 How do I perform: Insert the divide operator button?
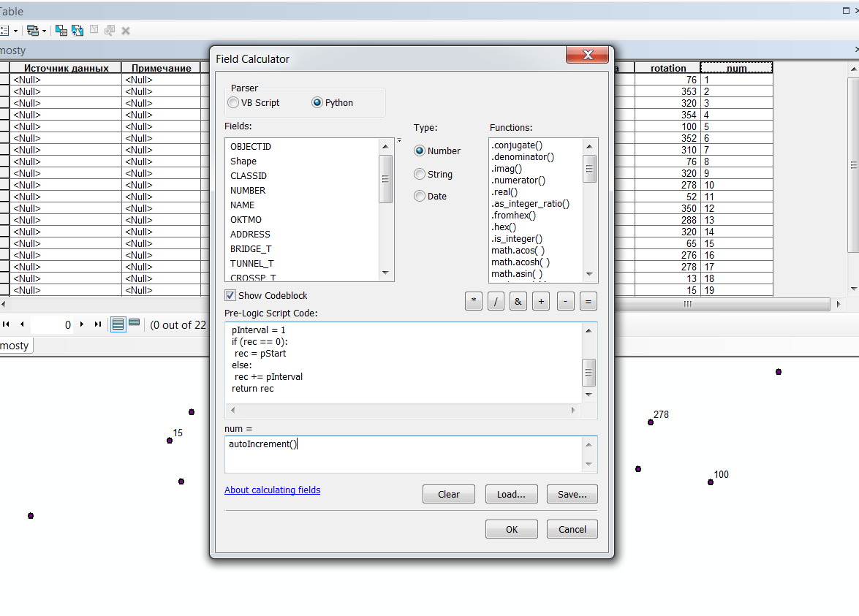496,301
